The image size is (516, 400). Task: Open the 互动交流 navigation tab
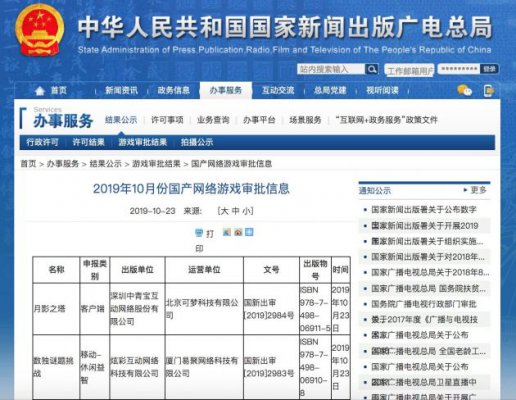point(278,90)
